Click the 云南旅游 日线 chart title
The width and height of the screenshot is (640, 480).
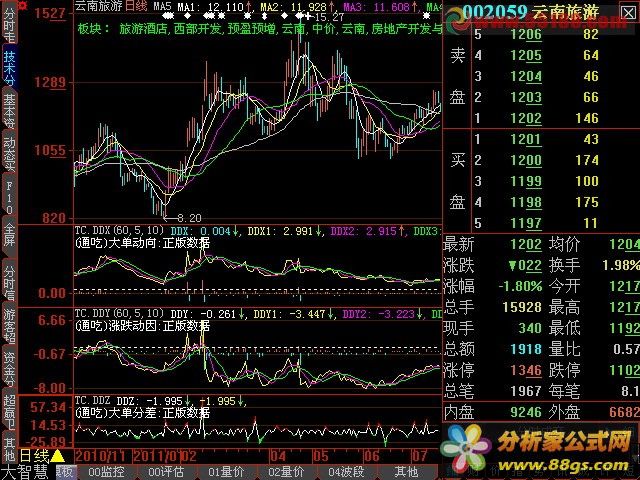coord(111,6)
